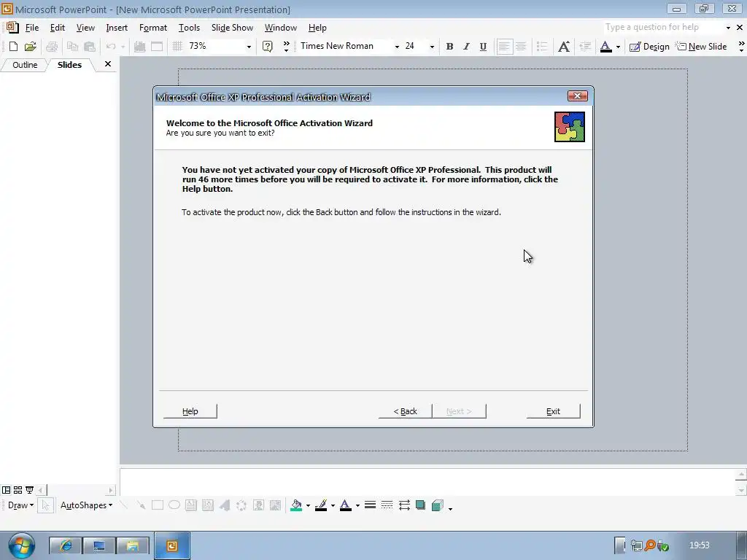
Task: Open the Slide Design pane
Action: click(x=649, y=46)
